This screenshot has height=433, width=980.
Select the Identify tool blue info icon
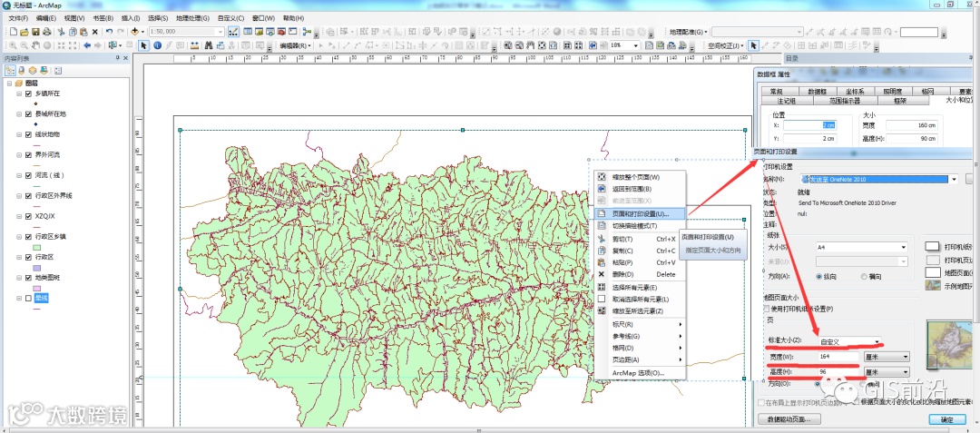coord(158,45)
